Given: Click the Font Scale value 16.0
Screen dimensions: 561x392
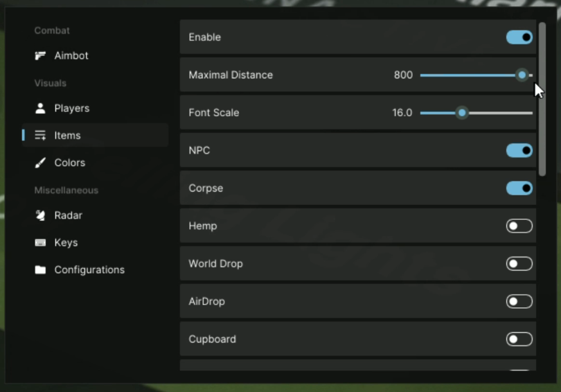Looking at the screenshot, I should click(x=402, y=113).
